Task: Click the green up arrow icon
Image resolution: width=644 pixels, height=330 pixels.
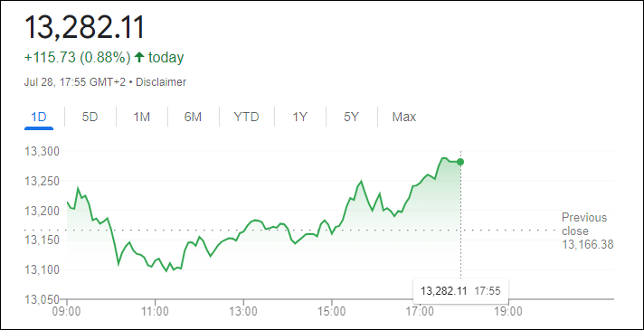Action: [139, 57]
